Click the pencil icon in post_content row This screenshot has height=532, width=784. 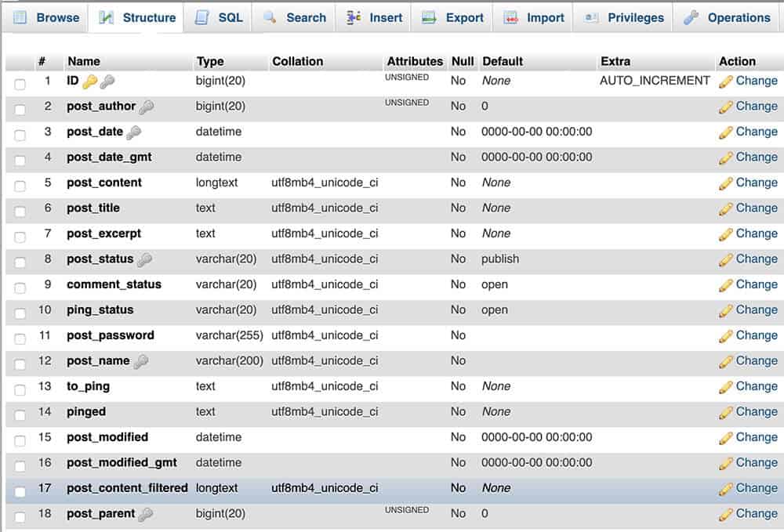(x=725, y=184)
